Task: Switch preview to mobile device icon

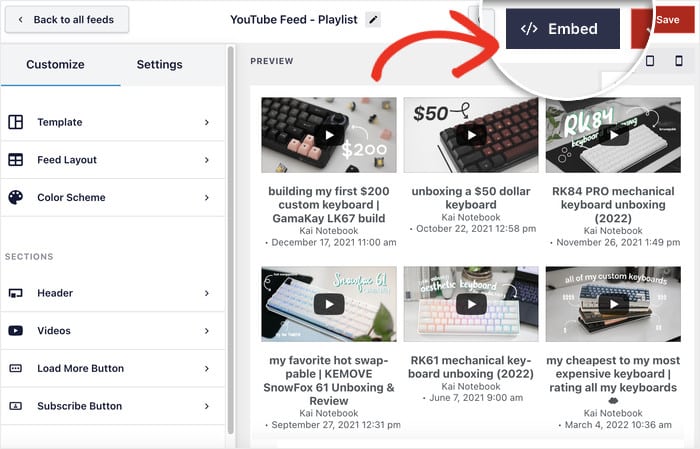Action: (679, 61)
